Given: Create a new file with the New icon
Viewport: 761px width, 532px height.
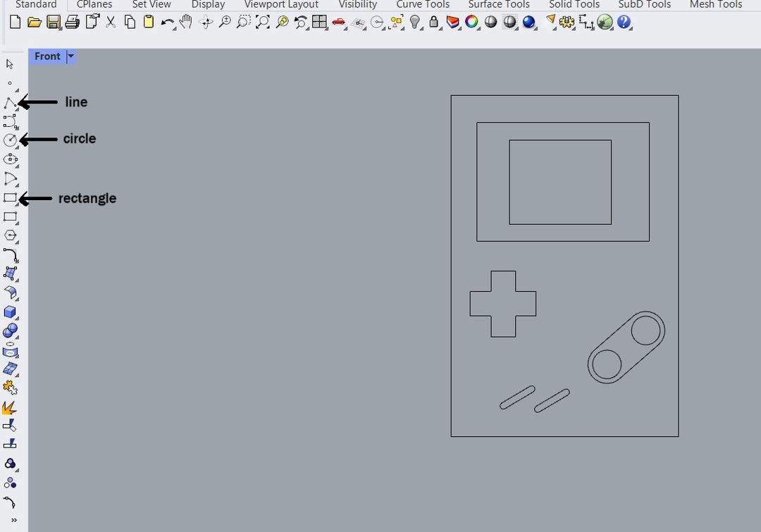Looking at the screenshot, I should (15, 23).
